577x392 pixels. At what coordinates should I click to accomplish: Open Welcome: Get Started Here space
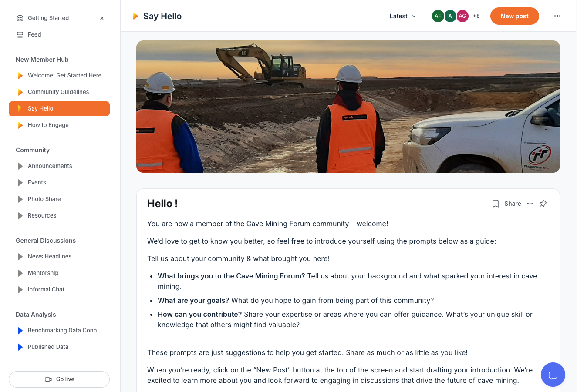pos(59,76)
